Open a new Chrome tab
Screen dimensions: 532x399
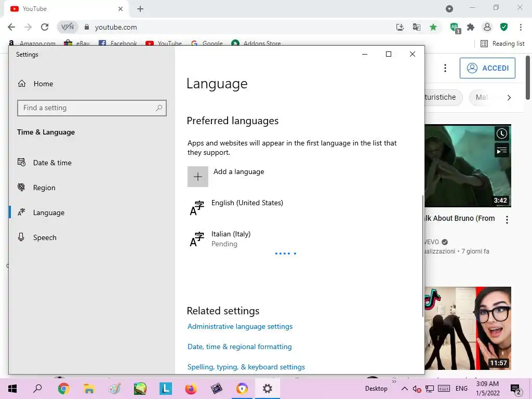click(x=140, y=9)
